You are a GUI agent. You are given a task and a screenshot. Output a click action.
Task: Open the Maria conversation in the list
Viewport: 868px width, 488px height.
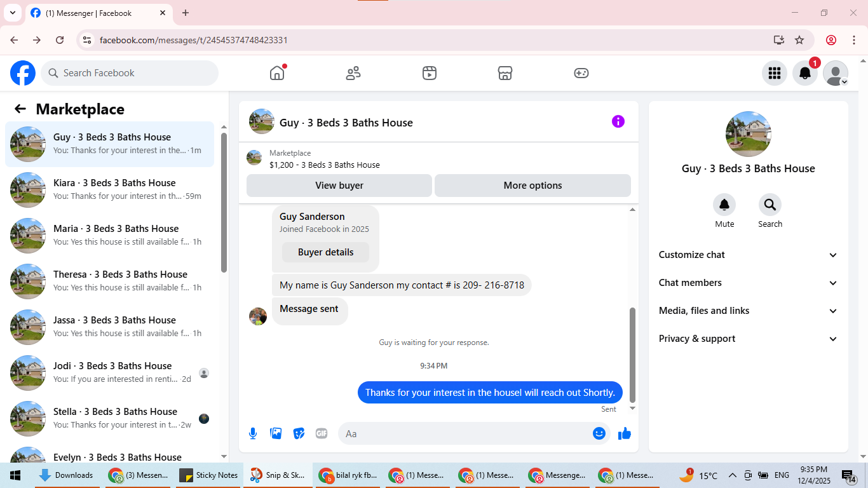pos(110,236)
